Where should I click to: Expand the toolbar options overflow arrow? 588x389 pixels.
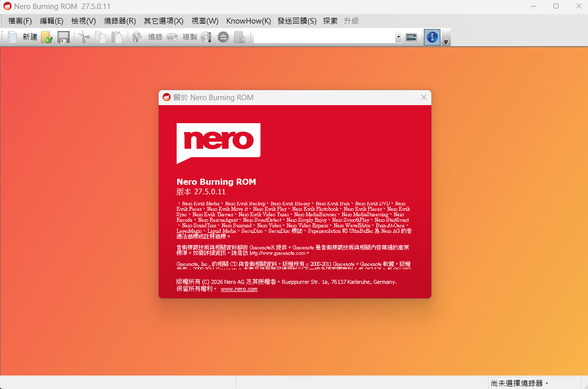pos(446,42)
